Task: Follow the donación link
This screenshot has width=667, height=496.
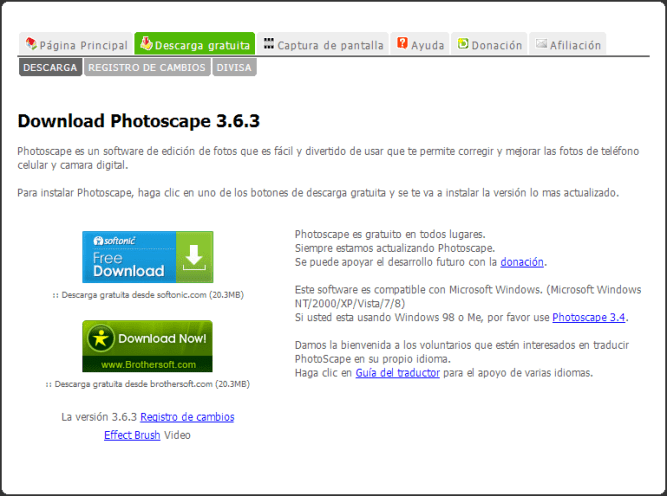Action: pyautogui.click(x=522, y=262)
